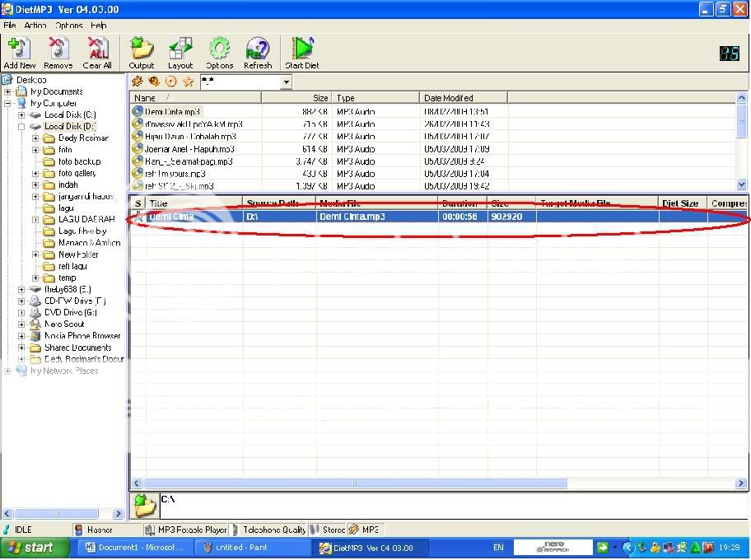Click the Layout toolbar icon
751x560 pixels.
(180, 51)
